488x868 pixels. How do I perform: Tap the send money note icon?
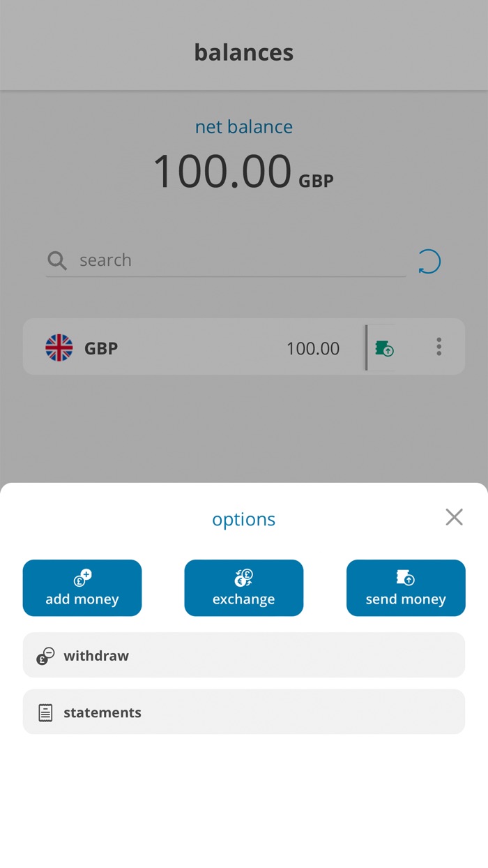pyautogui.click(x=406, y=578)
